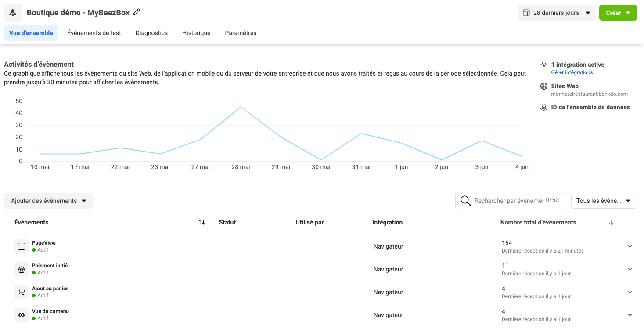Expand the Ajout au panier row chevron

click(630, 292)
